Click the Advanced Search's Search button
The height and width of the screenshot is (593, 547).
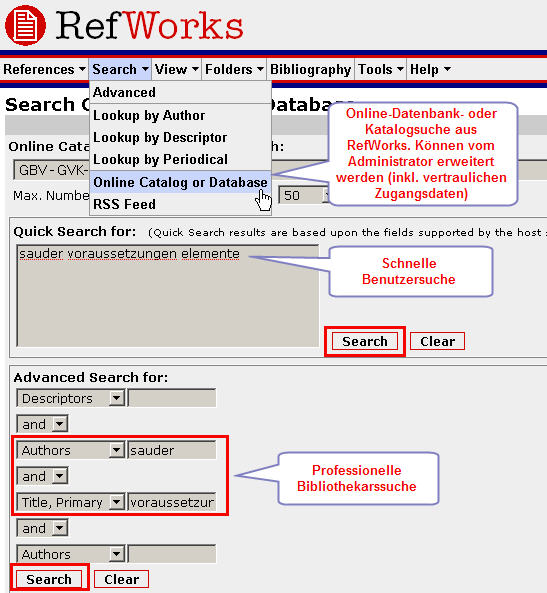[x=49, y=579]
